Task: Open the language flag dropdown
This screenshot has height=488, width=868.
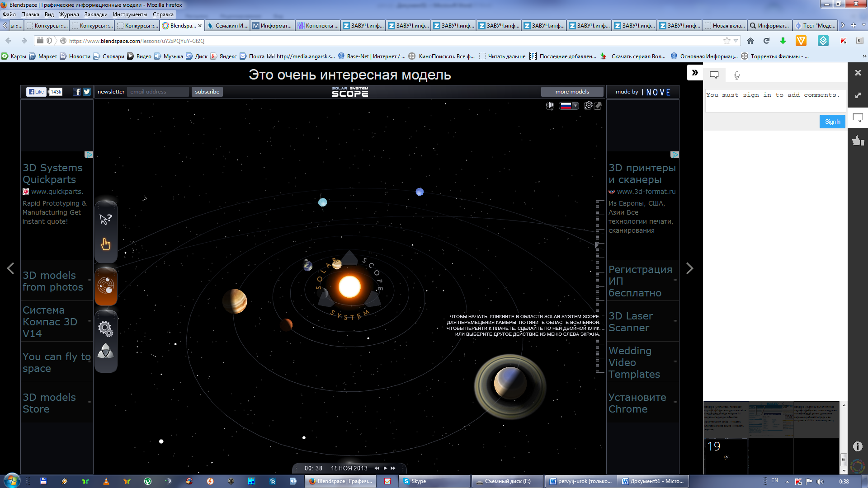Action: [x=569, y=106]
